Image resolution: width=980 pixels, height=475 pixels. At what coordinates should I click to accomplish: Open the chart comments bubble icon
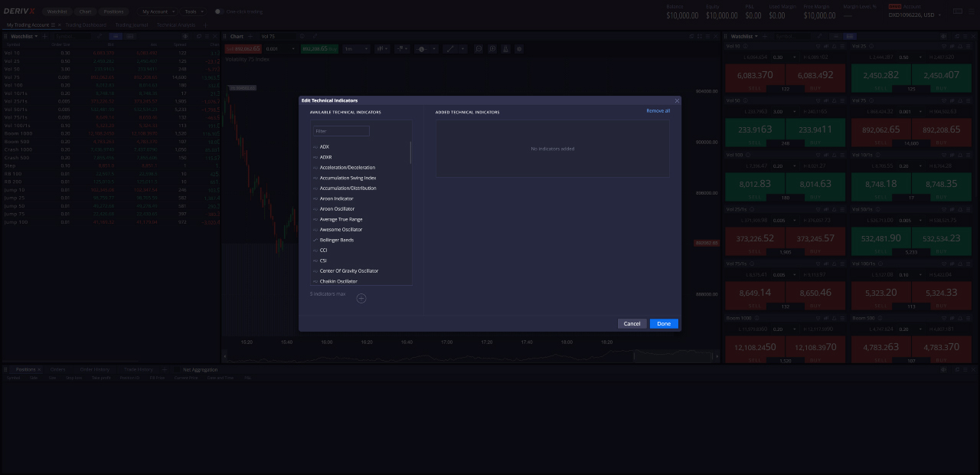[x=479, y=48]
